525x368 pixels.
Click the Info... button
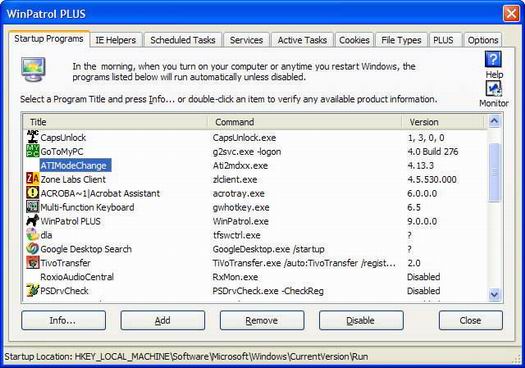coord(63,320)
